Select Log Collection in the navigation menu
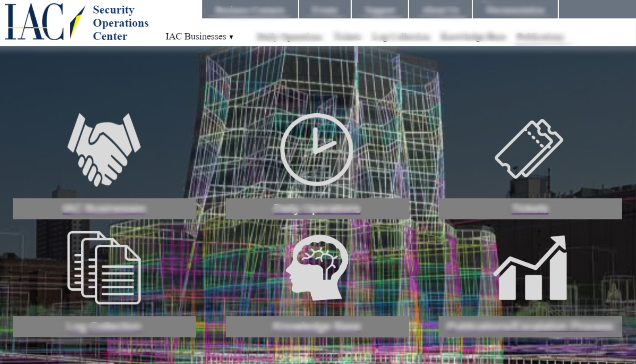This screenshot has height=364, width=636. (401, 37)
